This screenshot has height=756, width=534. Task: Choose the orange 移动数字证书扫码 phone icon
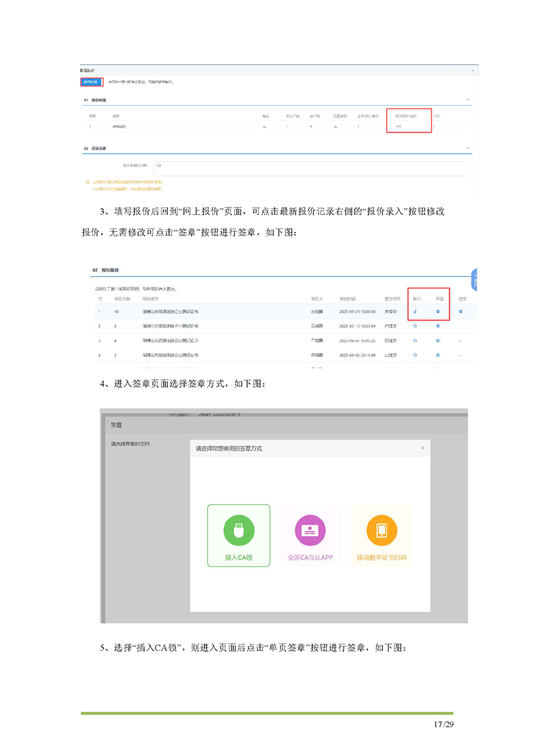click(x=381, y=530)
